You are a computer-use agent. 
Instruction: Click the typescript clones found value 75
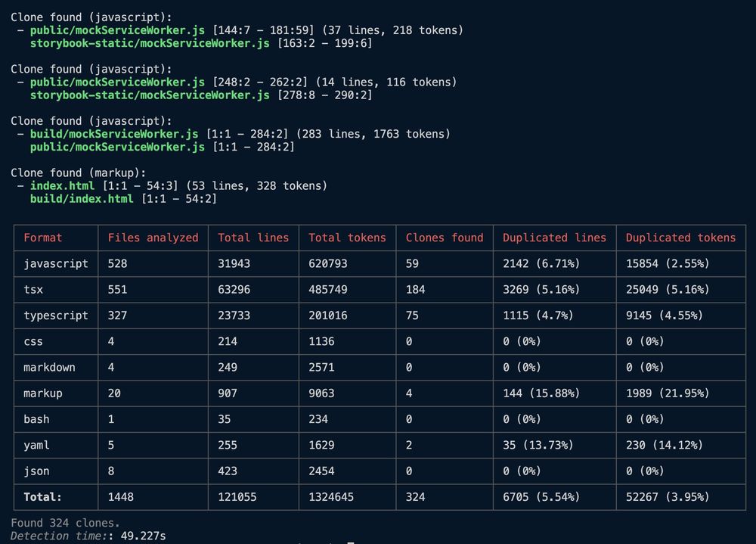click(412, 316)
